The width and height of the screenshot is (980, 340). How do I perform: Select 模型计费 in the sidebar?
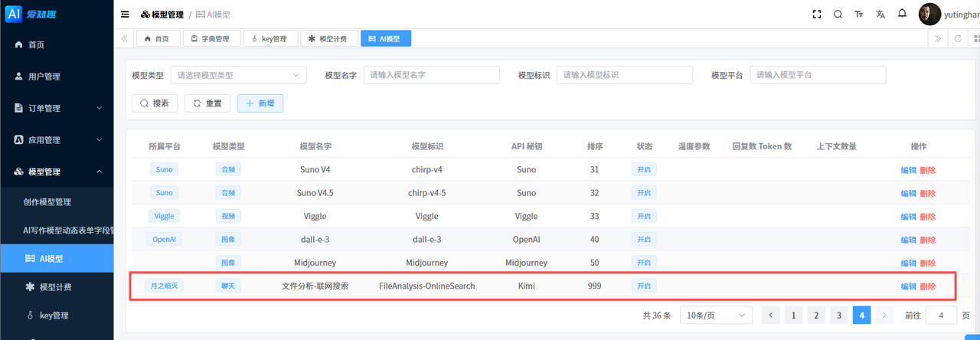click(57, 286)
